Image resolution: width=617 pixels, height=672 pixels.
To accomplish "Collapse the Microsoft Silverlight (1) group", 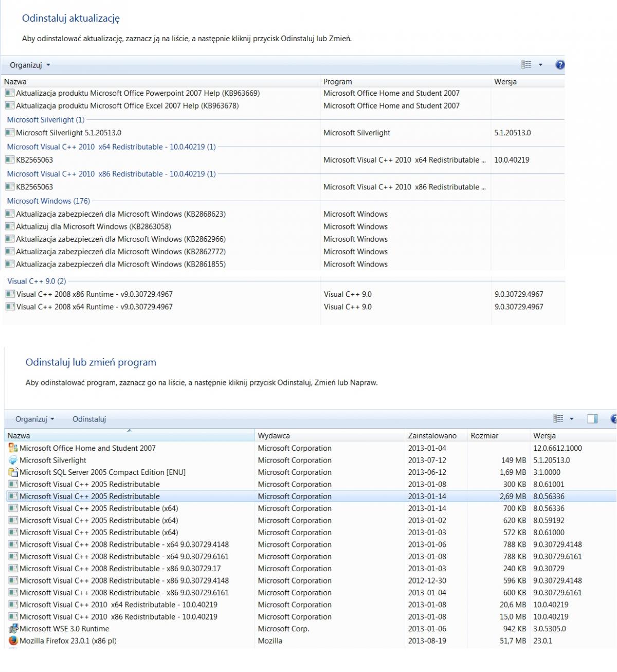I will (46, 120).
